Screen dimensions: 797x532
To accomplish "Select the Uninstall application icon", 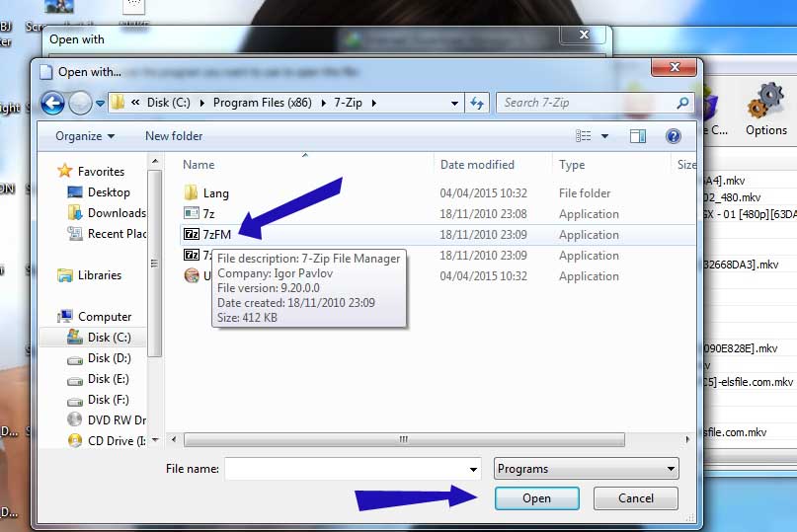I will 192,275.
